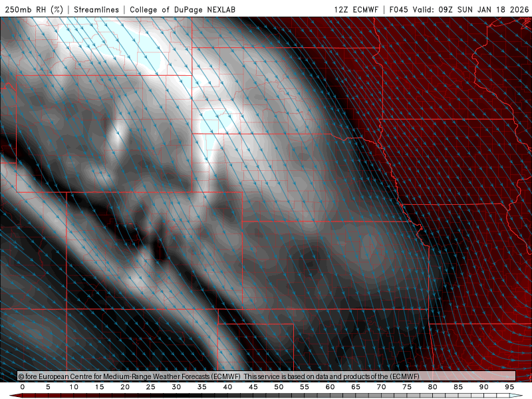Click the "30" label on color scale
532x399 pixels.
(176, 387)
